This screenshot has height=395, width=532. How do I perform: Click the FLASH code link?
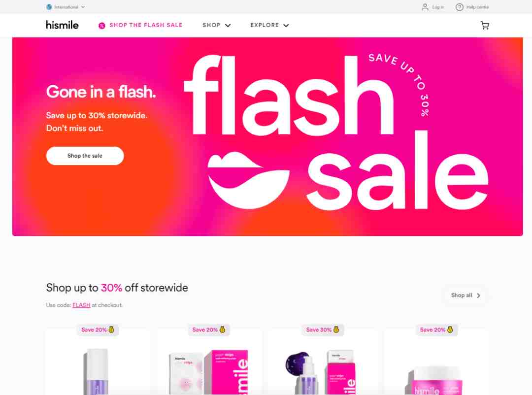[x=81, y=305]
